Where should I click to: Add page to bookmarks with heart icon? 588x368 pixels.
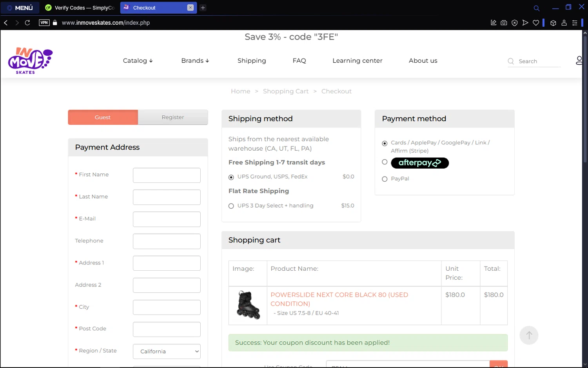[536, 23]
